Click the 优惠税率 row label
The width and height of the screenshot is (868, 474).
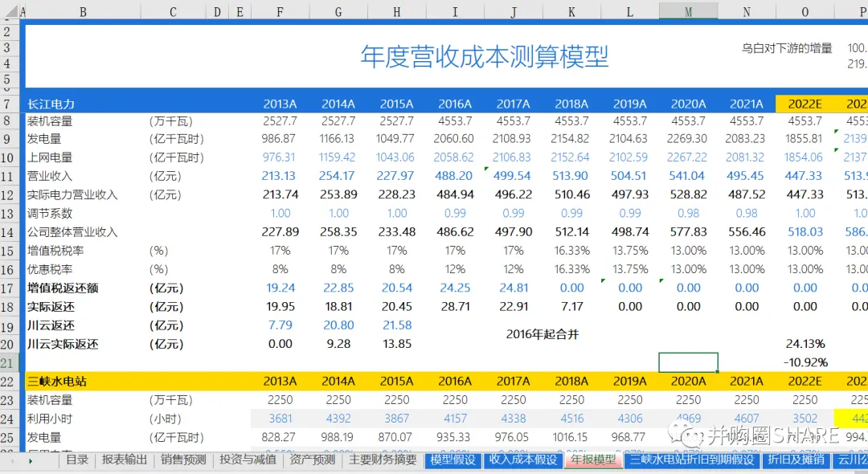point(50,270)
